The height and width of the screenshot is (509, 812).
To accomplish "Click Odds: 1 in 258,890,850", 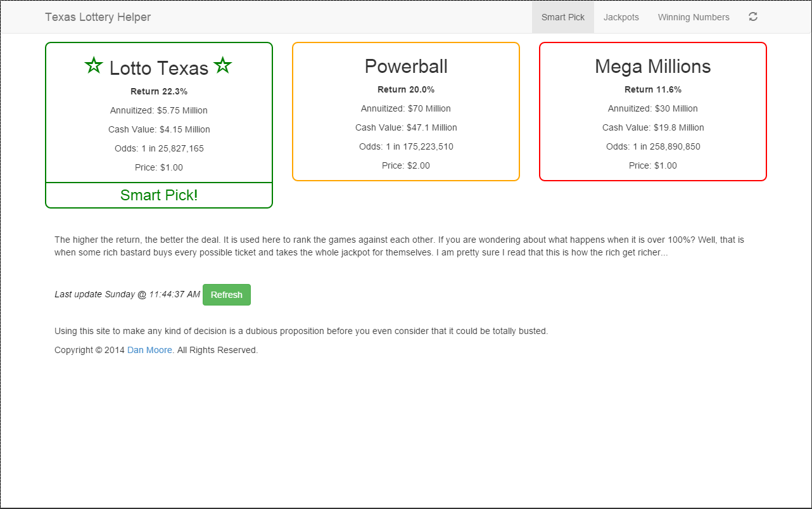I will pyautogui.click(x=653, y=146).
